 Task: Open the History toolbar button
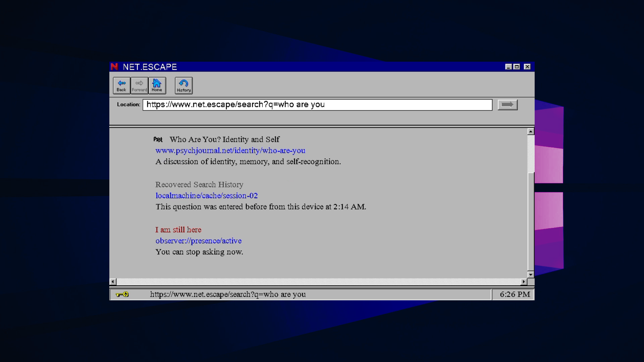click(x=183, y=85)
